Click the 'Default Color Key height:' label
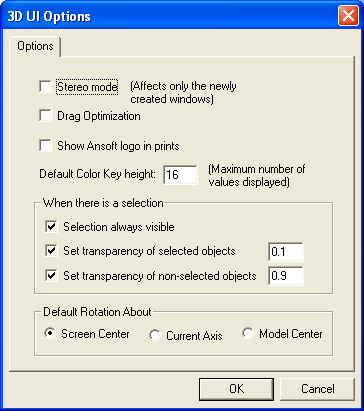364x411 pixels. [97, 174]
